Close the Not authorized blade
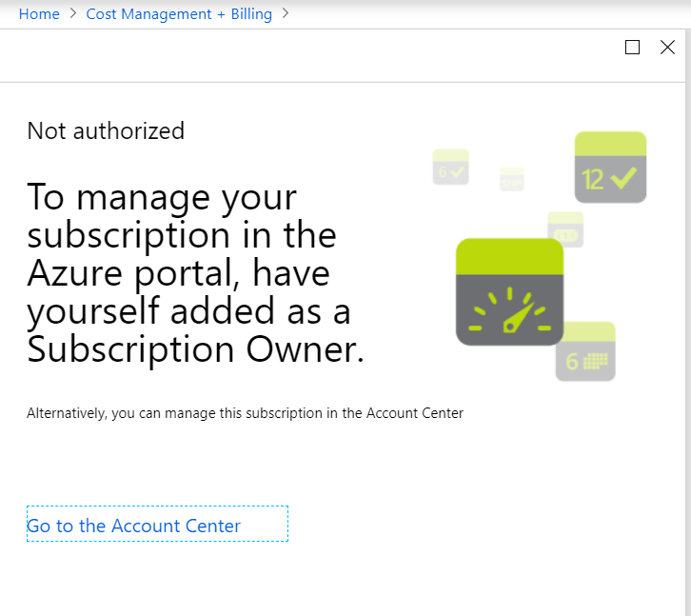Screen dimensions: 691x616 667,48
